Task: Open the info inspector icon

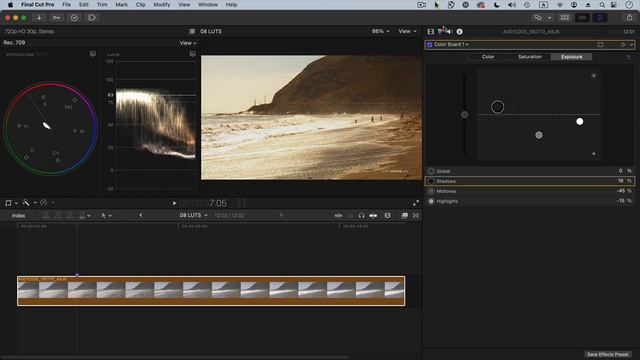Action: tap(460, 31)
